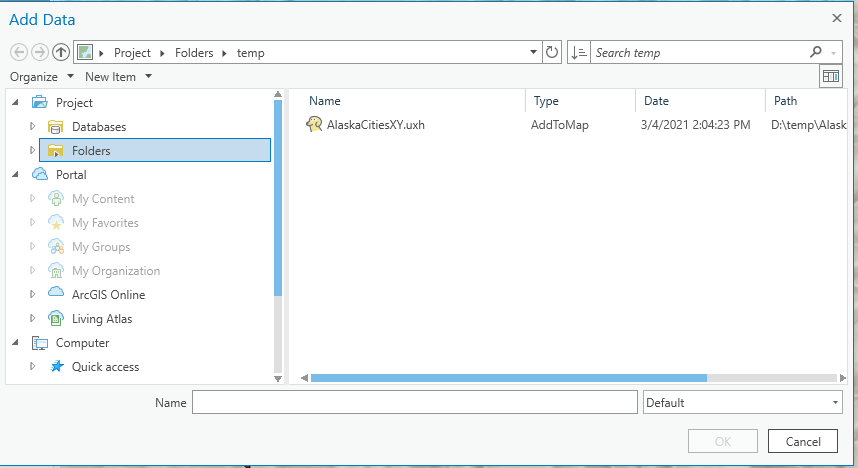Click the project home icon in path bar
858x468 pixels.
pos(85,53)
